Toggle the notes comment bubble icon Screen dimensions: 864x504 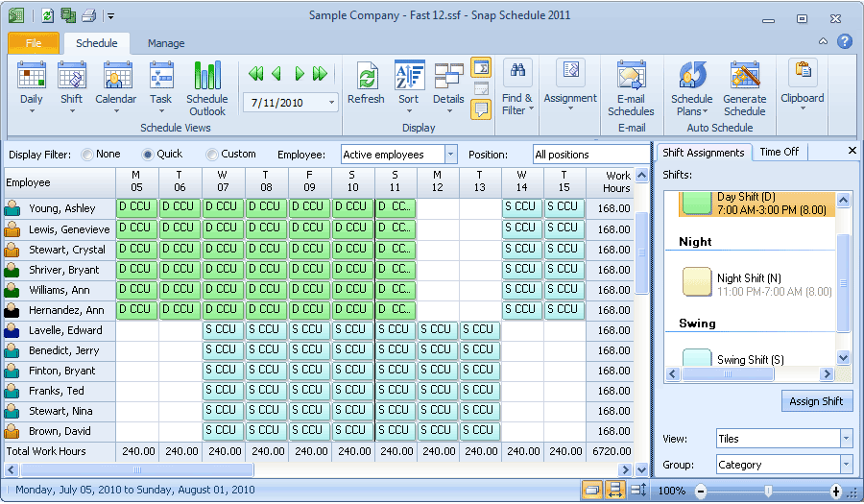(481, 109)
